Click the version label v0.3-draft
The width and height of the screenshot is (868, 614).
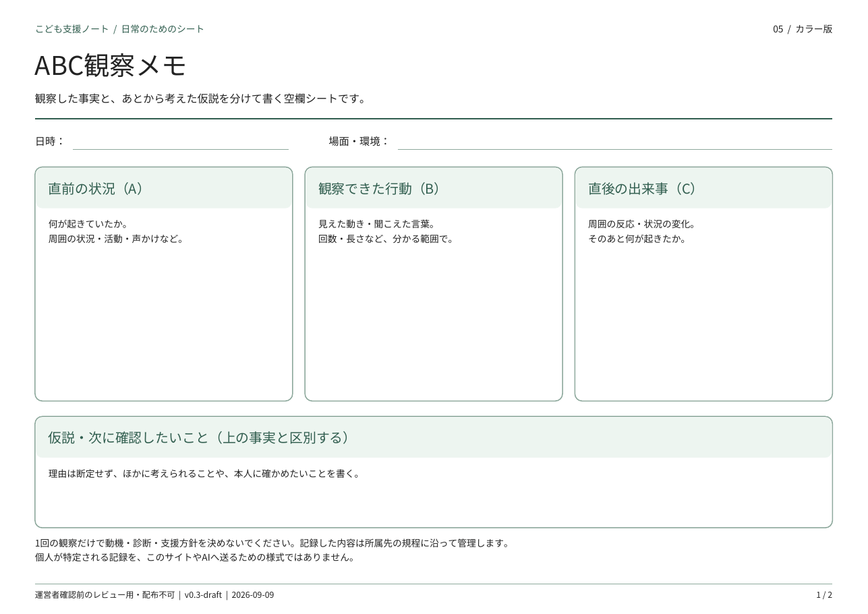tap(203, 595)
